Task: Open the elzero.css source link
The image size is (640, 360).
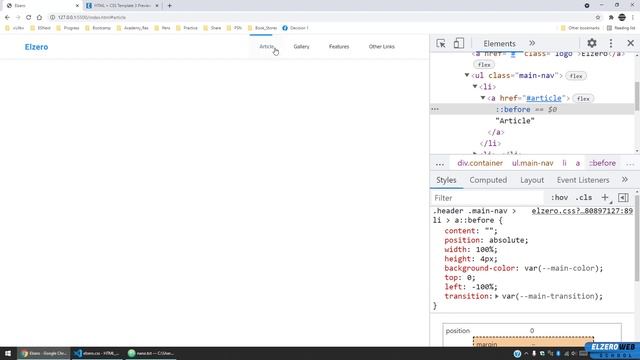Action: click(x=582, y=211)
